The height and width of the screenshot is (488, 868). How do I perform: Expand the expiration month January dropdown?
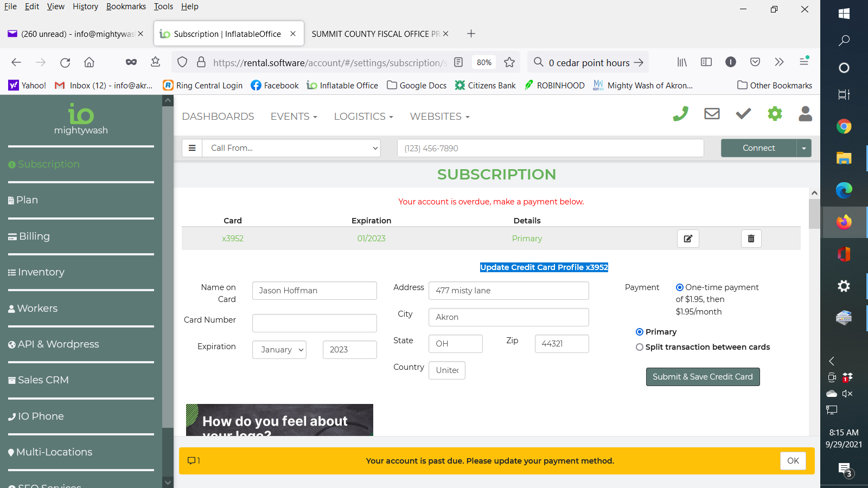[279, 350]
